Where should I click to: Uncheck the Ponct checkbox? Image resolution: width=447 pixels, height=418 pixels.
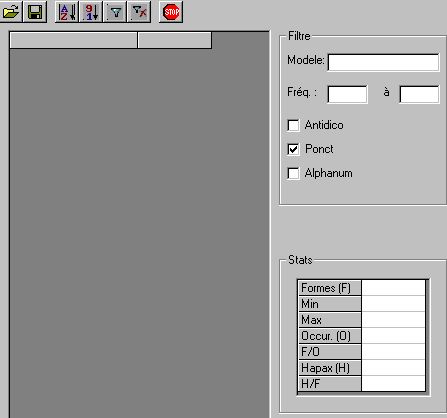coord(293,149)
